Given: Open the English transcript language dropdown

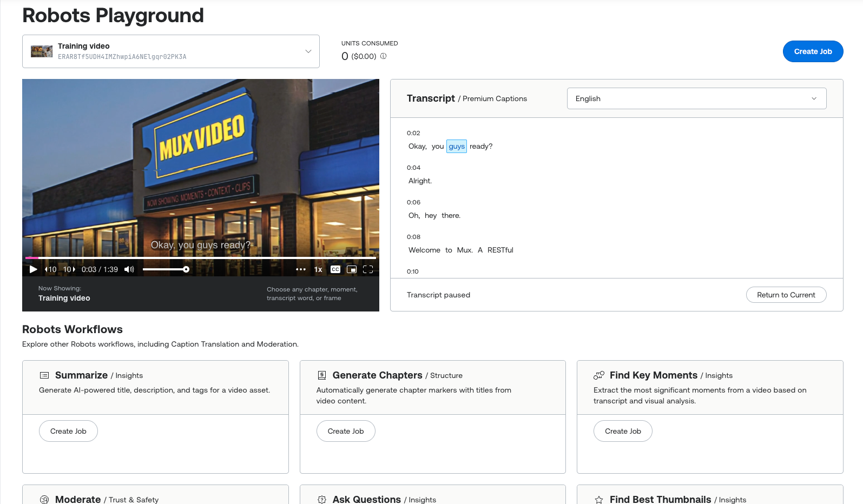Looking at the screenshot, I should (x=696, y=98).
